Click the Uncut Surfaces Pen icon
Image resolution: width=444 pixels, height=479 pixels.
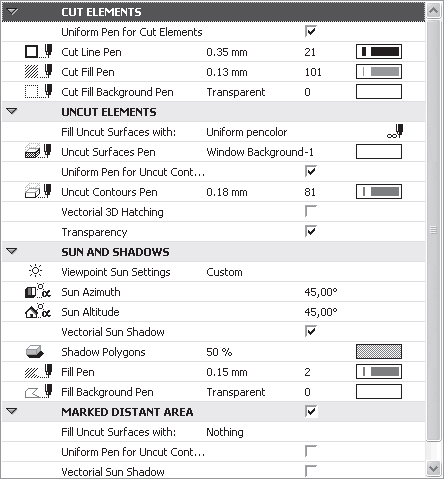click(x=38, y=151)
